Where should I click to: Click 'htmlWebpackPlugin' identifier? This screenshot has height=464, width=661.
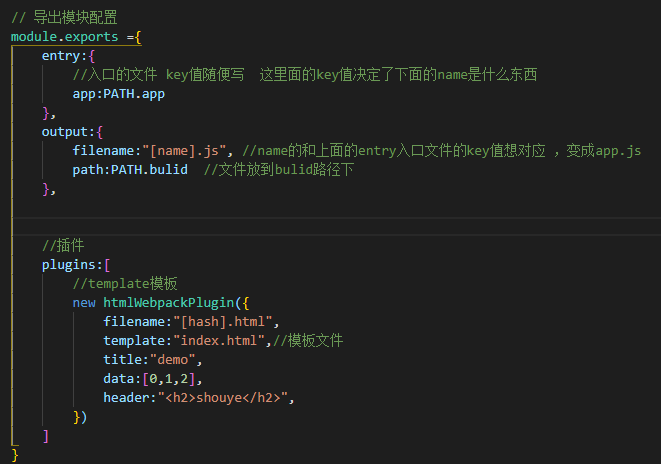169,303
